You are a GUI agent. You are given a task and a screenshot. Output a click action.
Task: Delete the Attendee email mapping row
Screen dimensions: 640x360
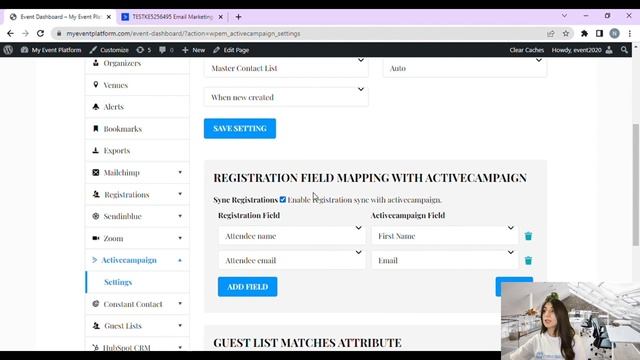pos(528,260)
